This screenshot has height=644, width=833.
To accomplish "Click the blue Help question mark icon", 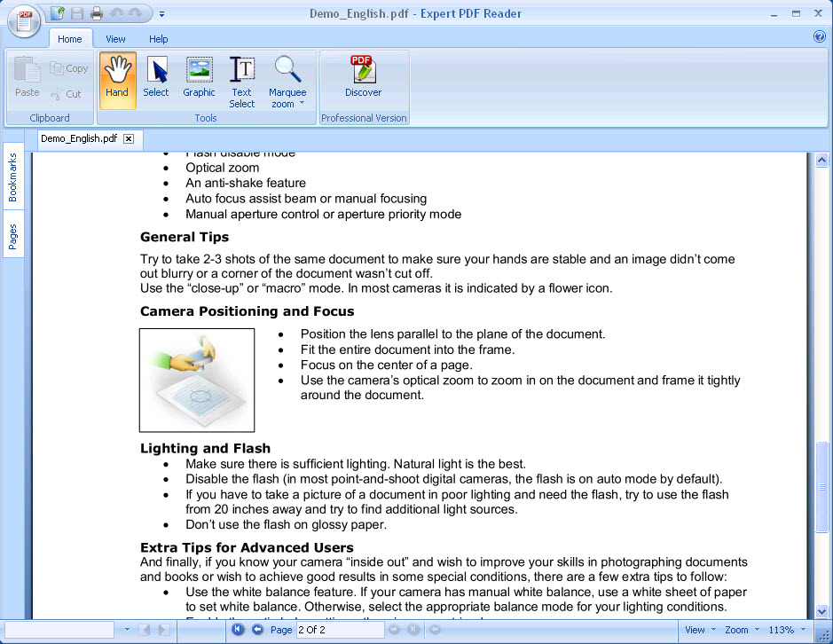I will [819, 36].
